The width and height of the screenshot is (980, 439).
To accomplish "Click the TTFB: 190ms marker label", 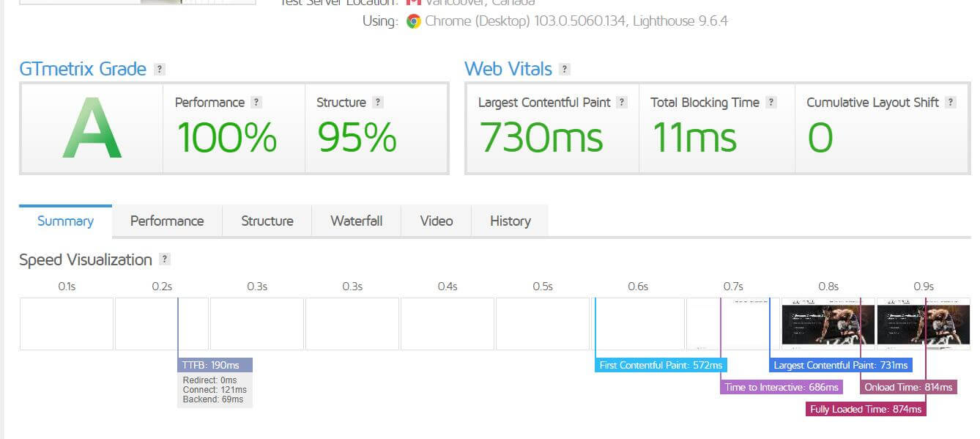I will coord(215,365).
